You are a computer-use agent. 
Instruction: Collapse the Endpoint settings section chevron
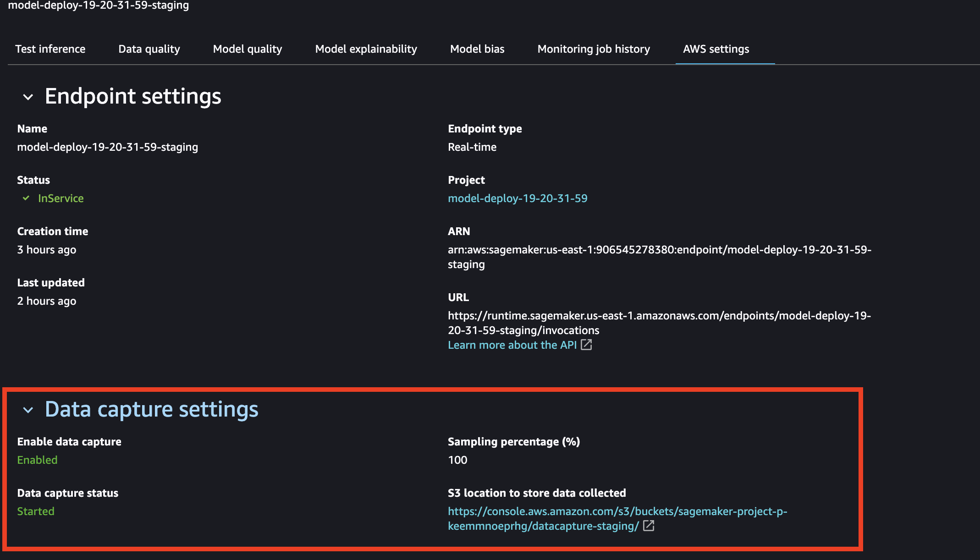28,97
